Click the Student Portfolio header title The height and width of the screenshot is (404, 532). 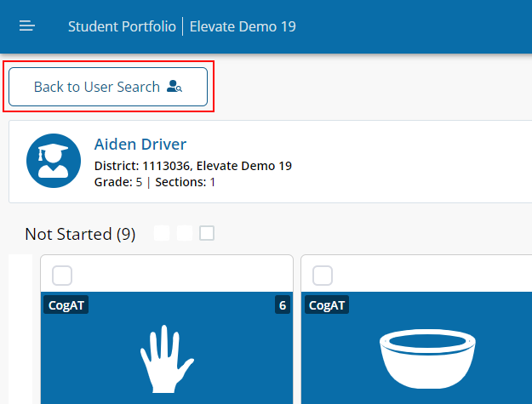(x=122, y=26)
